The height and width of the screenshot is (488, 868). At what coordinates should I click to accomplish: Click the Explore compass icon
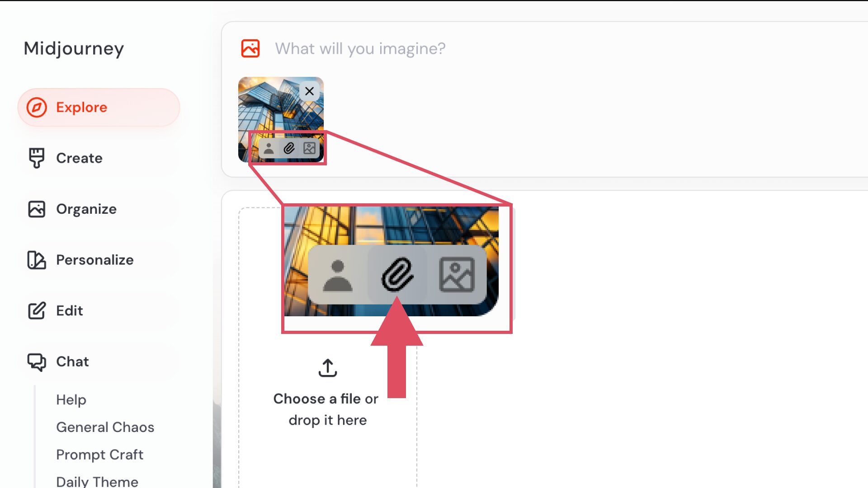click(x=37, y=108)
